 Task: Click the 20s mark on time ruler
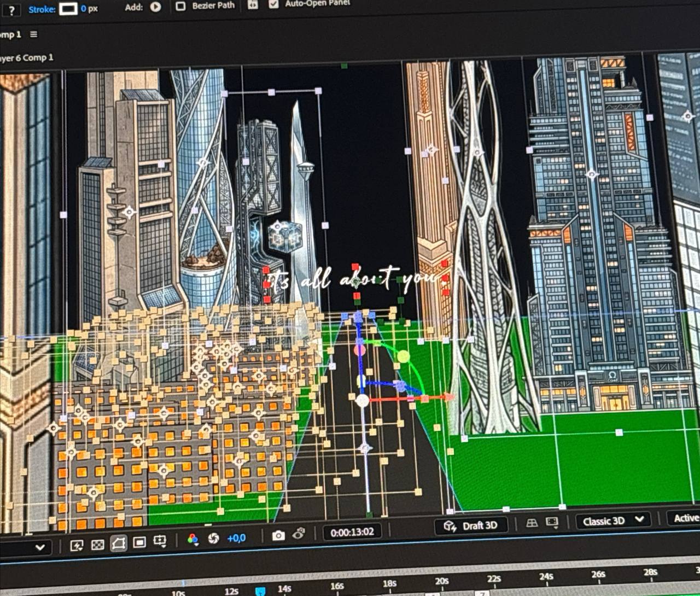click(x=441, y=581)
